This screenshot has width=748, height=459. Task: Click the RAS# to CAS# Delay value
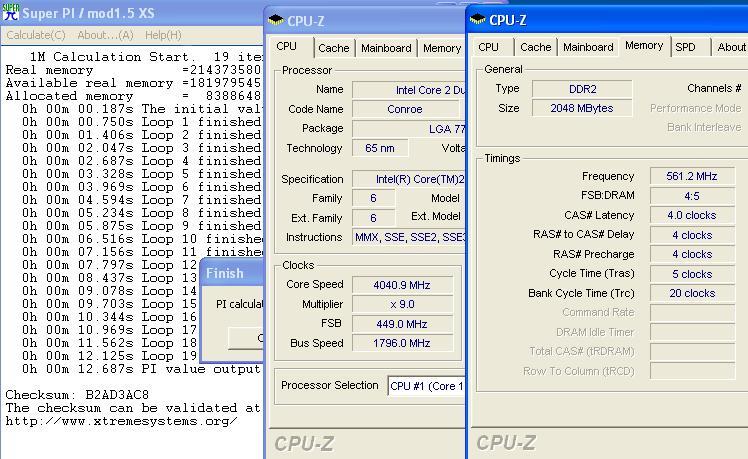pos(692,235)
